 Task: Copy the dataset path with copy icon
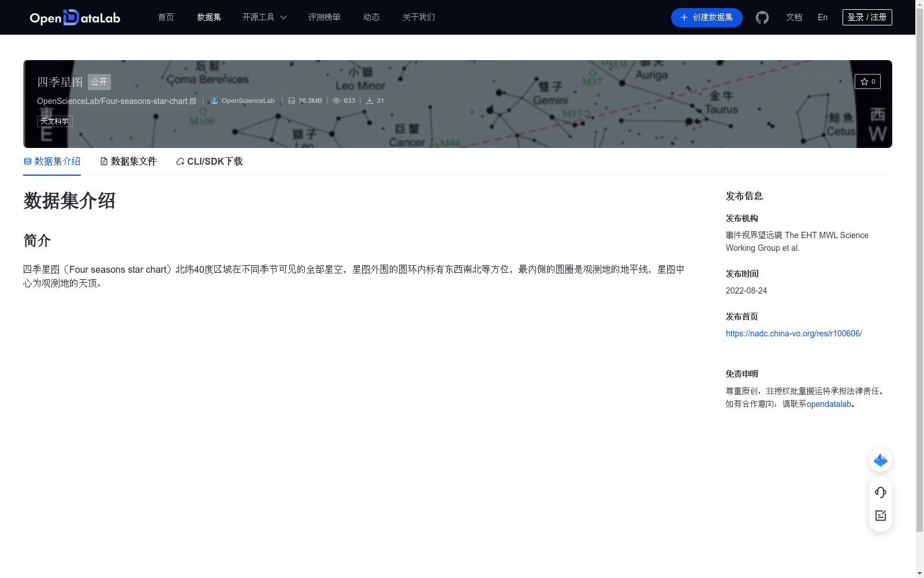click(x=193, y=101)
